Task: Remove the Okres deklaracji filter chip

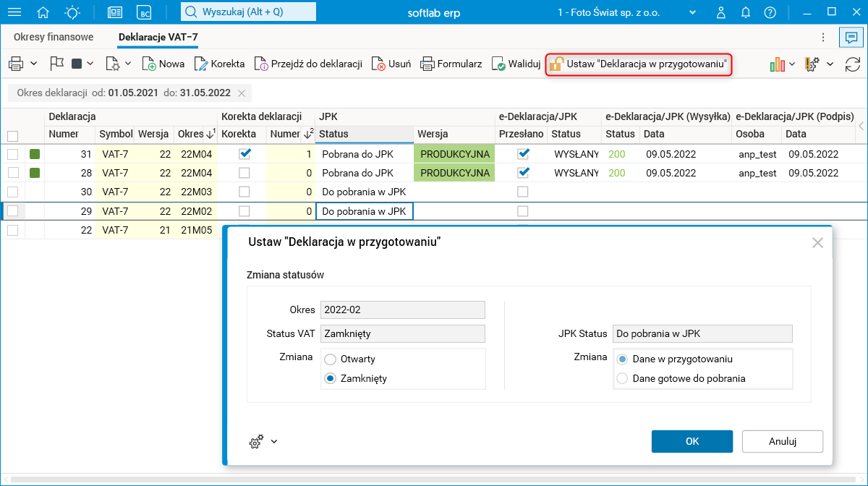Action: click(x=242, y=93)
